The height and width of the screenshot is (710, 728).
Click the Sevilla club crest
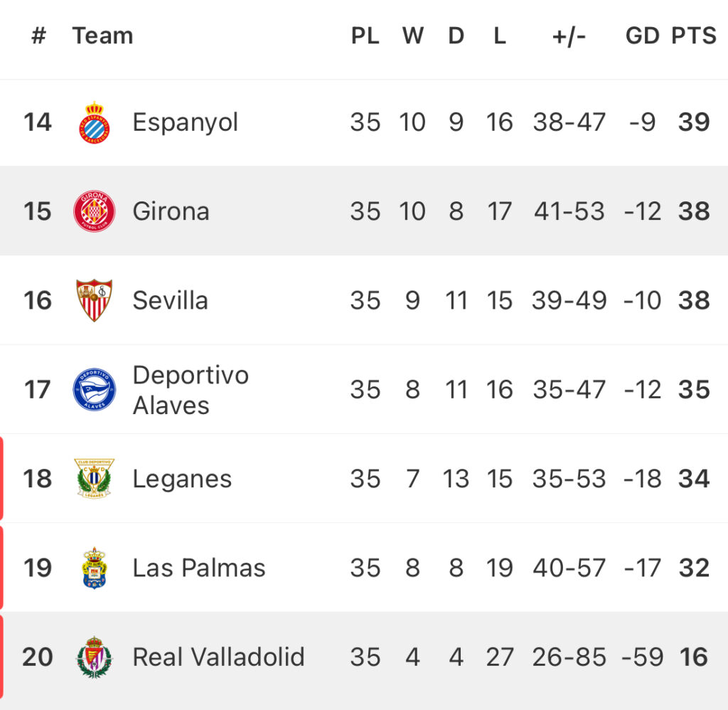pyautogui.click(x=95, y=300)
